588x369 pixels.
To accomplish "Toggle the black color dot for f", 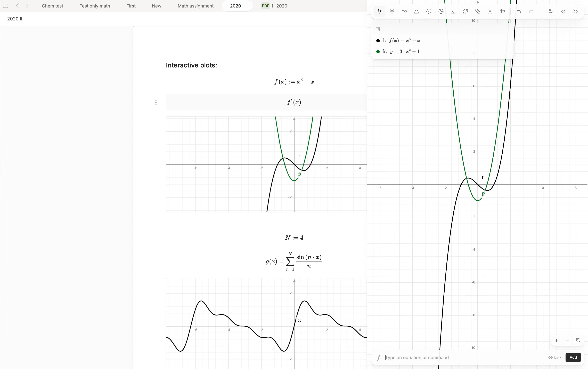I will pos(378,41).
